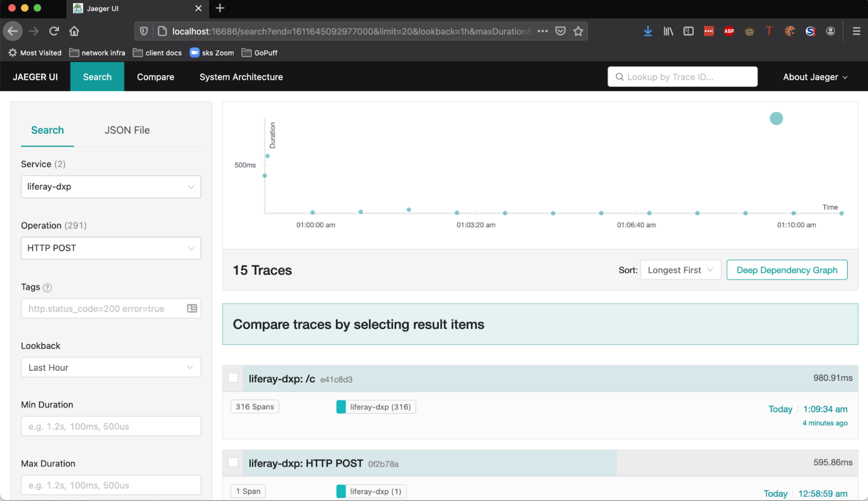Open the tags logfmt format icon in Tags field

tap(192, 309)
